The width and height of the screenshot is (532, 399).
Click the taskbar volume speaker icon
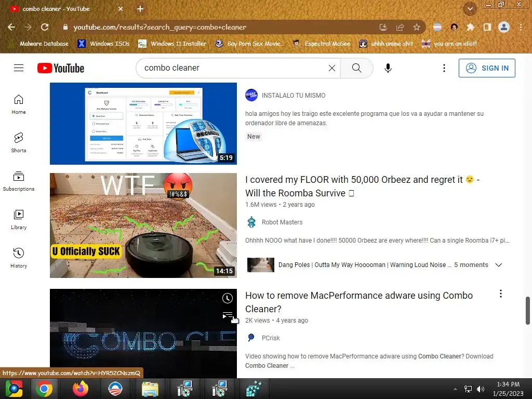(481, 389)
